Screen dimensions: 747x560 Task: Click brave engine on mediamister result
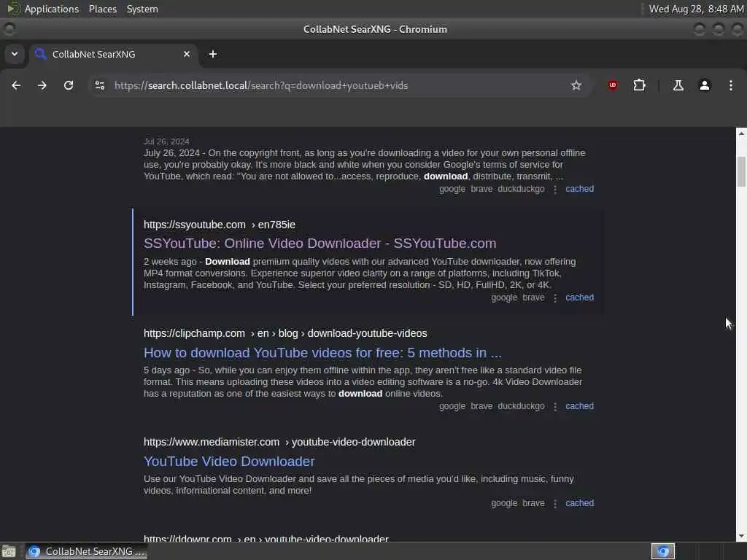(533, 503)
